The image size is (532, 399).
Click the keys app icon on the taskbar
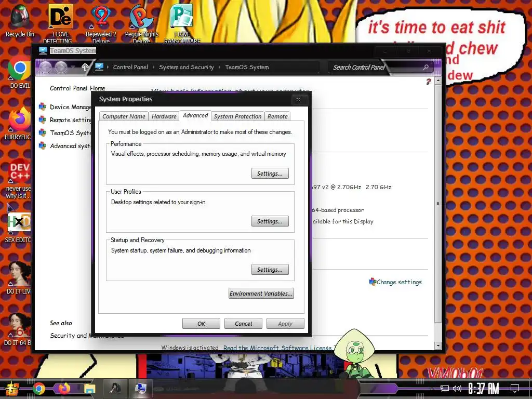click(115, 389)
